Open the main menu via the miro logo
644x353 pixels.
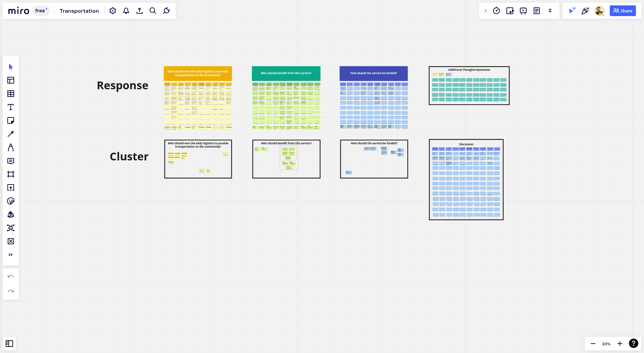pos(19,10)
